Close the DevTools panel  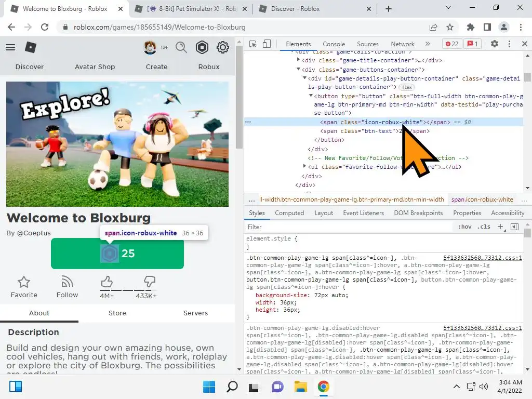click(525, 44)
